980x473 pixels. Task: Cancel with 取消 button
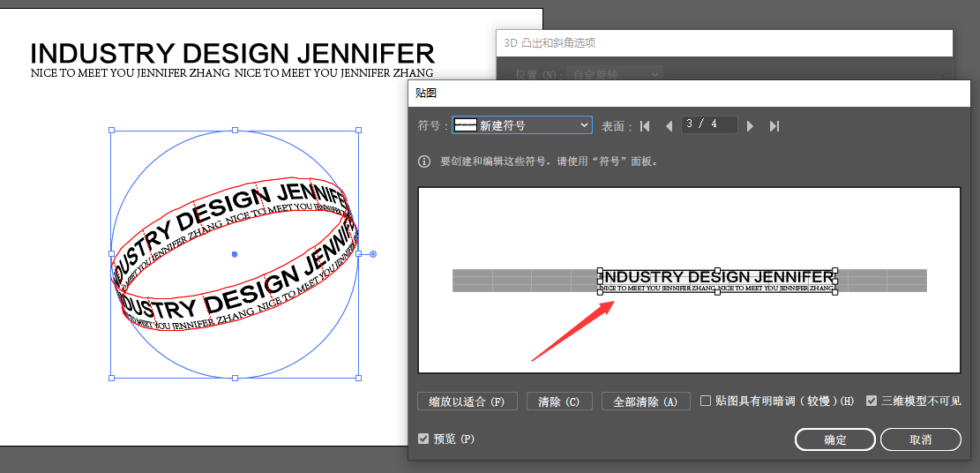pyautogui.click(x=921, y=439)
